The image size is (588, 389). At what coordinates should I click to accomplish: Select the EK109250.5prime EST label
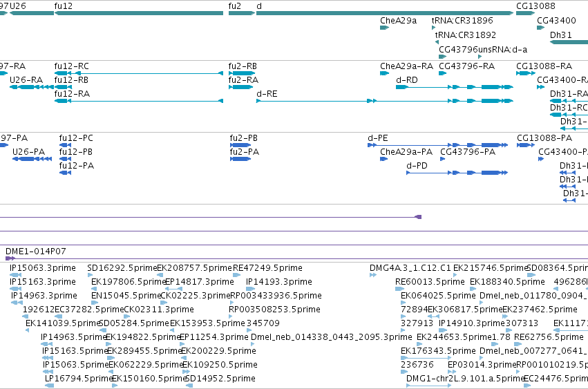point(220,365)
